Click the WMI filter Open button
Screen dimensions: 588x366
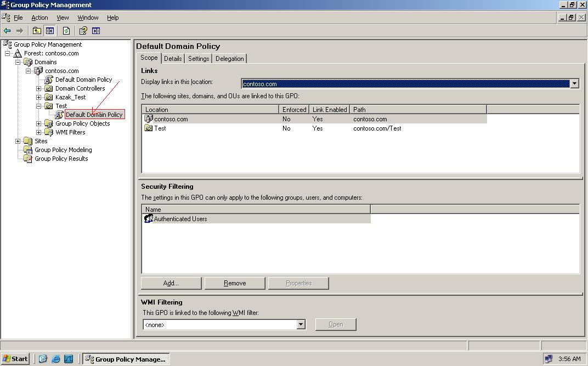[336, 324]
